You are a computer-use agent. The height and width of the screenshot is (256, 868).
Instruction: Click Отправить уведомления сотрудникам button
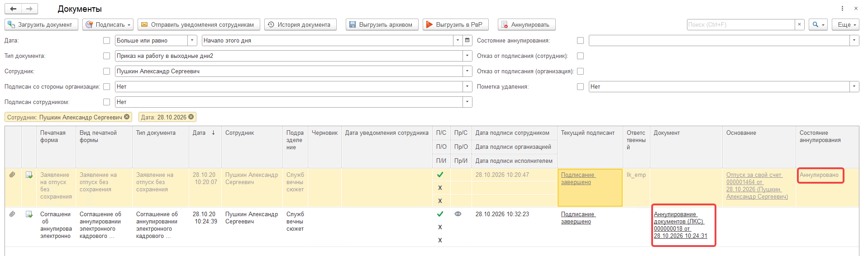[x=199, y=24]
